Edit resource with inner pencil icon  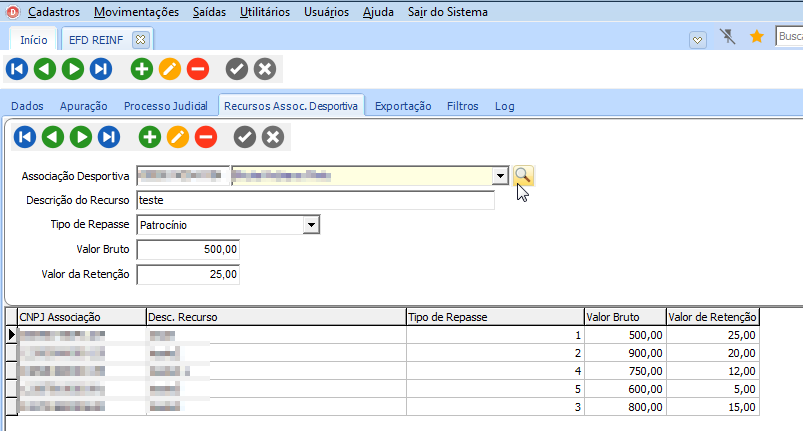pos(178,137)
